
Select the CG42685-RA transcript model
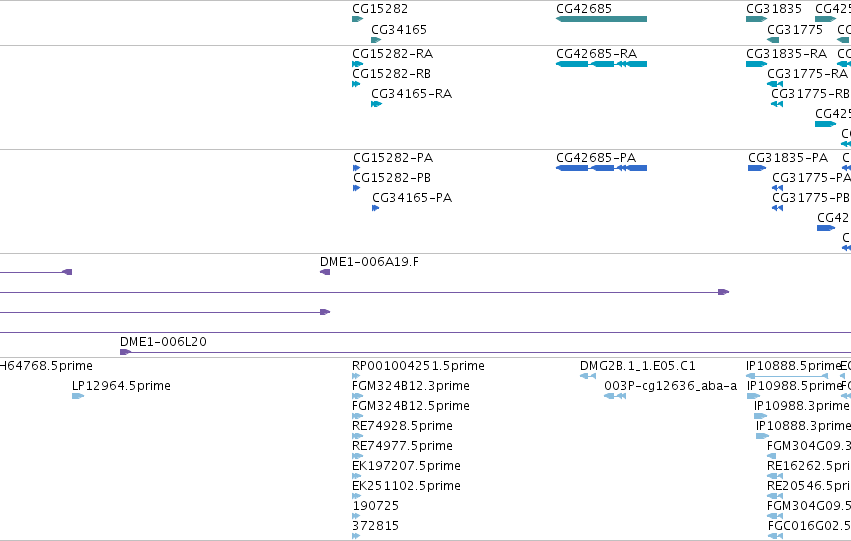pyautogui.click(x=601, y=64)
